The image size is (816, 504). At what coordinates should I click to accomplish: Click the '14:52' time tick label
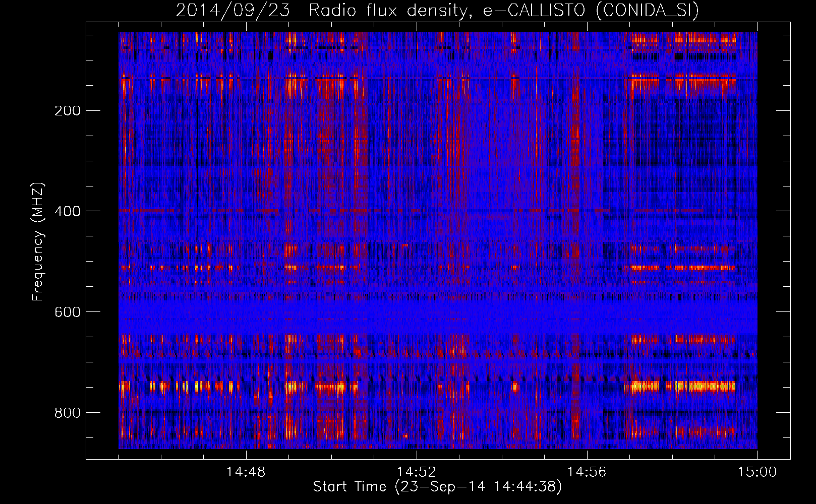[x=417, y=472]
